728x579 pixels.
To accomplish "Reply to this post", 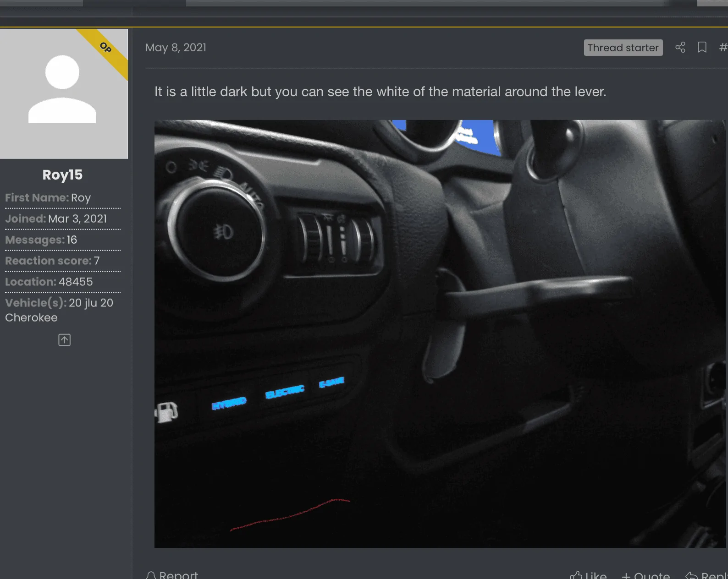I will 706,575.
